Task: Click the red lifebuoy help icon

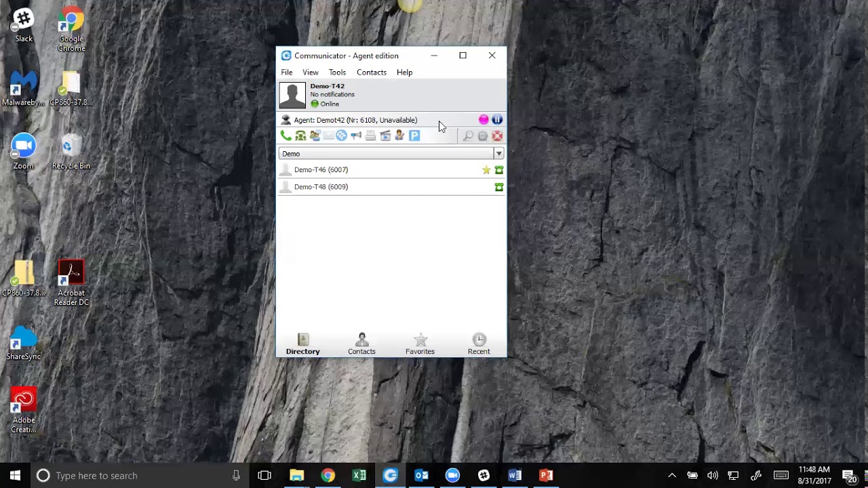Action: coord(497,136)
